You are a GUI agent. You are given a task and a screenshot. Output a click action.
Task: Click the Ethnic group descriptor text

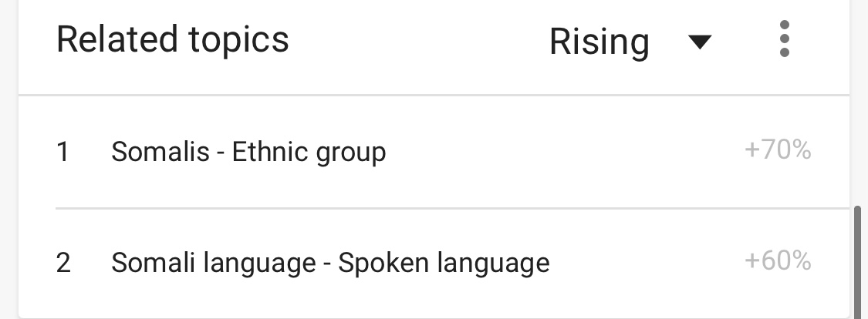click(309, 152)
